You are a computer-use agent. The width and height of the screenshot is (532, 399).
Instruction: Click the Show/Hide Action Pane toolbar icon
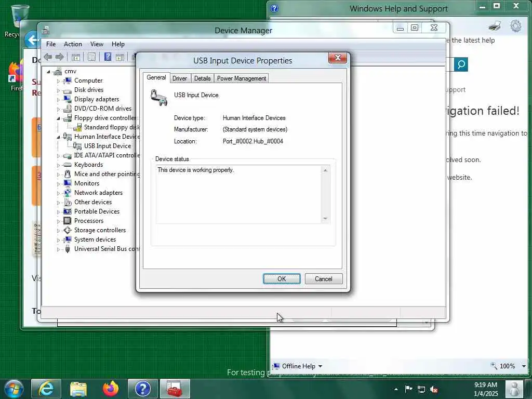[120, 57]
